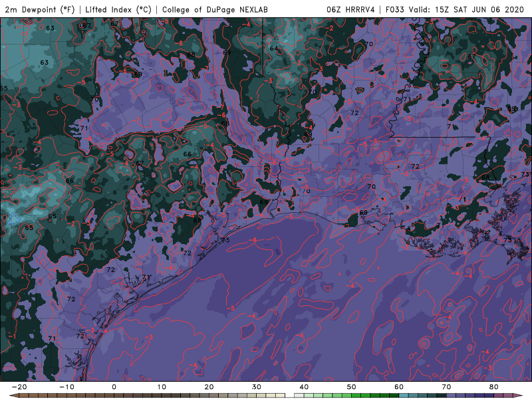
Task: Click the 'F033 Valid: 15Z SAT JUN 06 2020' text
Action: (x=455, y=9)
